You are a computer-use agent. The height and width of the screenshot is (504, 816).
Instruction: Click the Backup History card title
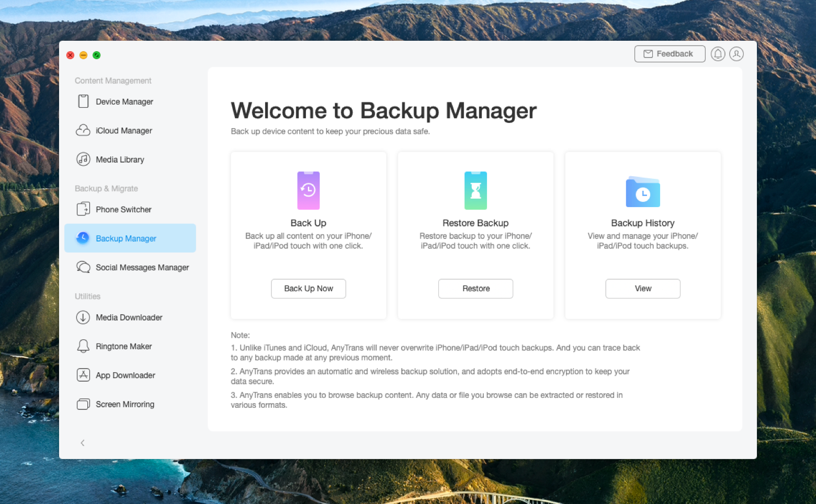[643, 223]
